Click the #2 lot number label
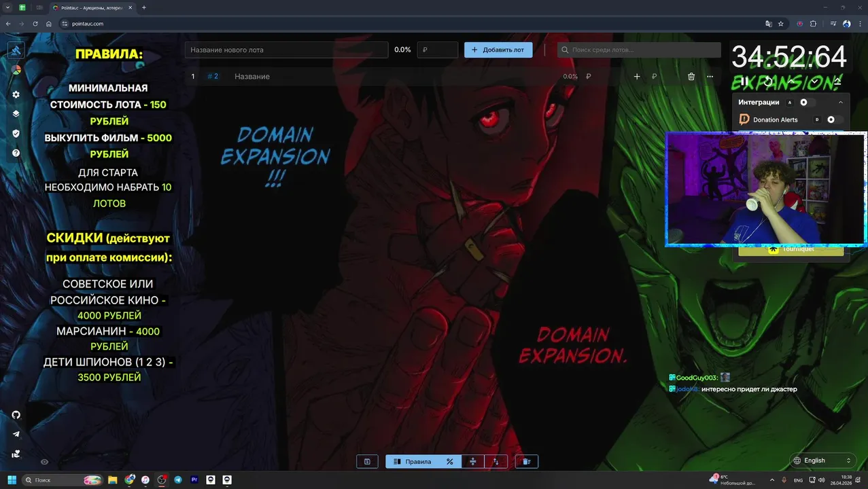This screenshot has height=489, width=868. pyautogui.click(x=213, y=77)
